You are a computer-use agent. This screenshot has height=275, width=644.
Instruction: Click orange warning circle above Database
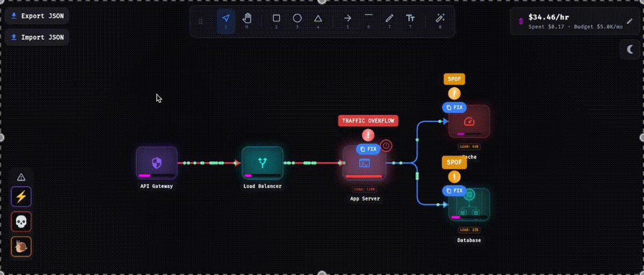[454, 177]
